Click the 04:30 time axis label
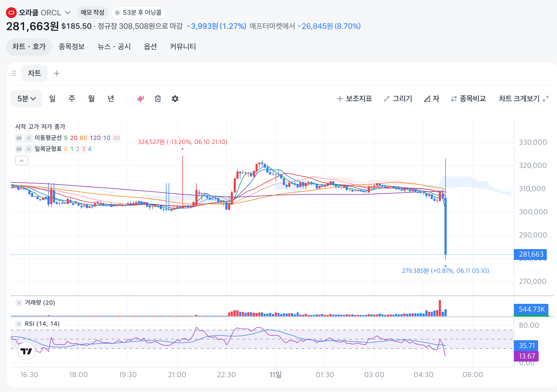Screen dimensions: 557x392 point(423,375)
